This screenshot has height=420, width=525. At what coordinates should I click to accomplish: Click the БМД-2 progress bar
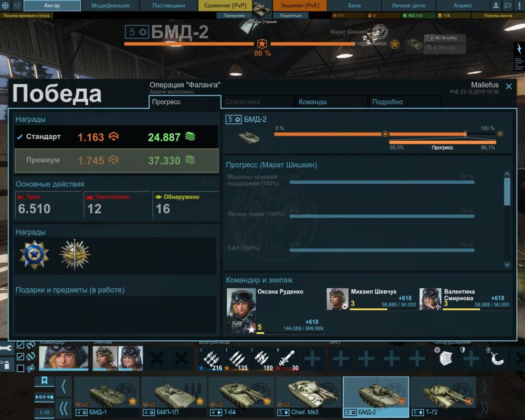click(385, 134)
